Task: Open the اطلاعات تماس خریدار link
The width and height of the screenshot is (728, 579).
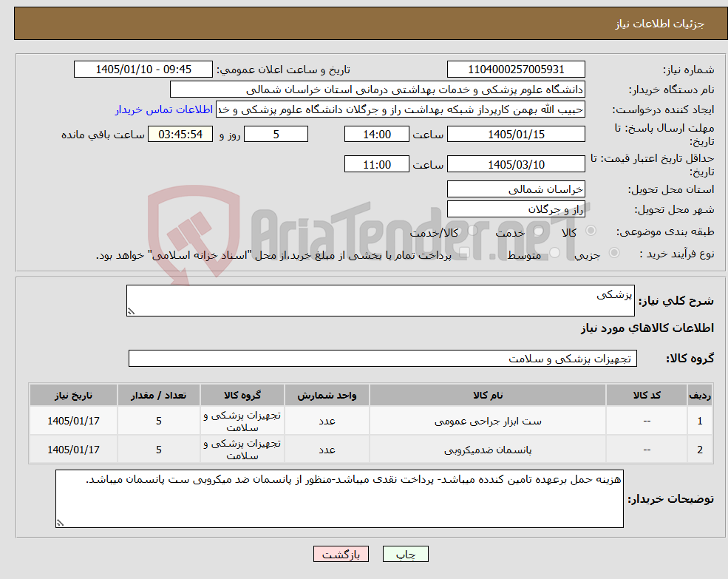Action: pyautogui.click(x=164, y=109)
